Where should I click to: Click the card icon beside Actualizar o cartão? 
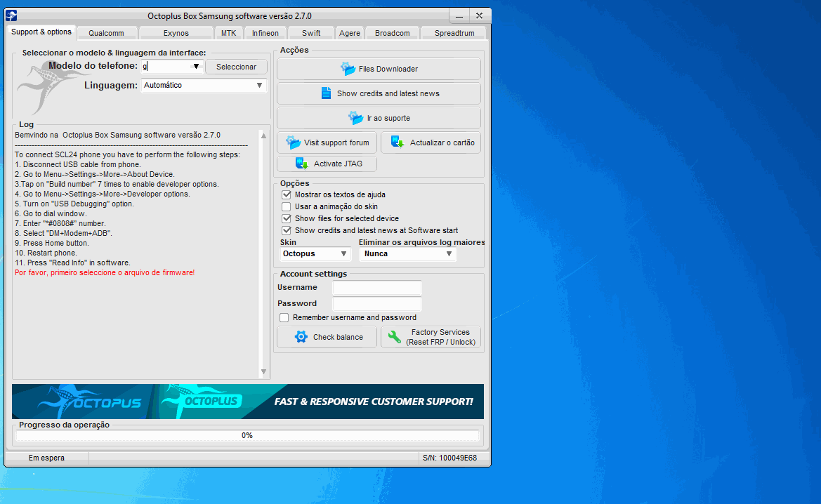pyautogui.click(x=398, y=142)
